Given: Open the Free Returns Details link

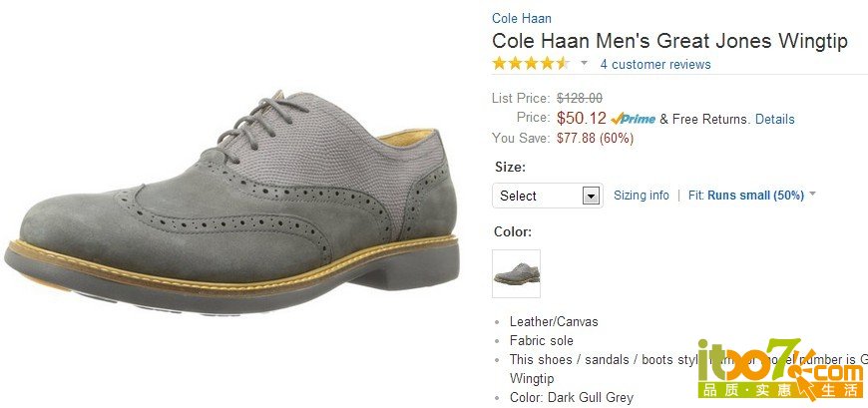Looking at the screenshot, I should click(774, 119).
